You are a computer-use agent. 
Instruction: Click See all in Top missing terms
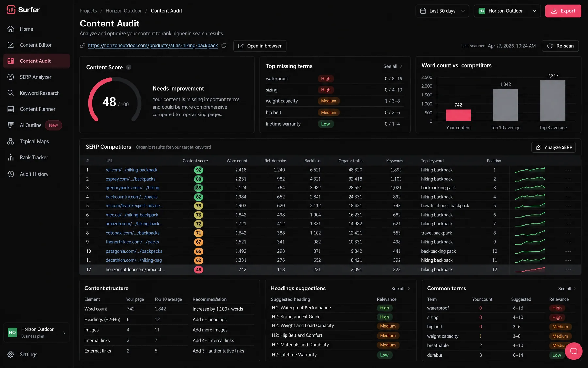coord(393,66)
